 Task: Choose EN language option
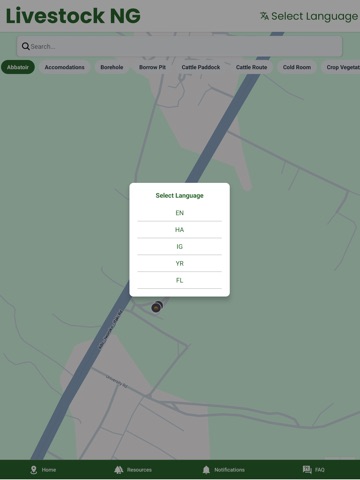pyautogui.click(x=179, y=213)
